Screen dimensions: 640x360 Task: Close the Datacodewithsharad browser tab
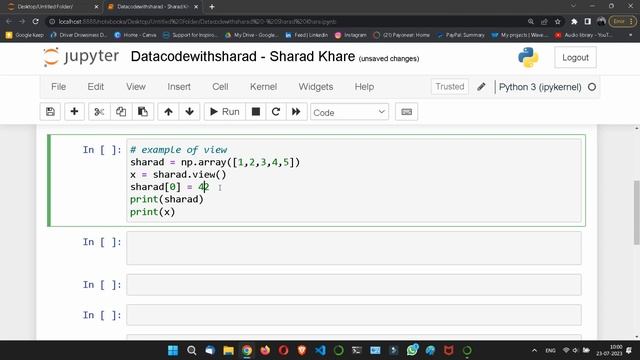coord(196,7)
